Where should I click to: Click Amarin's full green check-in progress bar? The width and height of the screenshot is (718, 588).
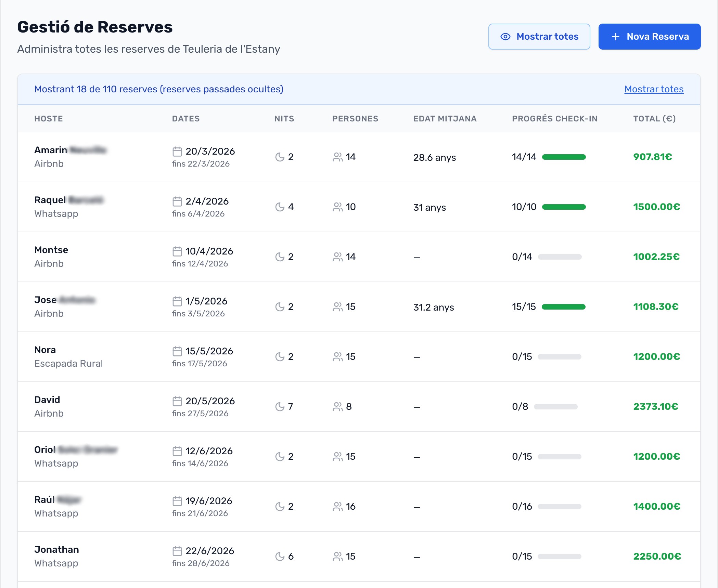564,157
